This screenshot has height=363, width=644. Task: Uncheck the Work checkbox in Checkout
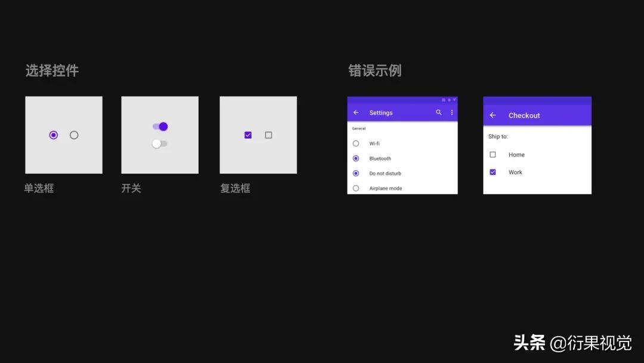[493, 172]
